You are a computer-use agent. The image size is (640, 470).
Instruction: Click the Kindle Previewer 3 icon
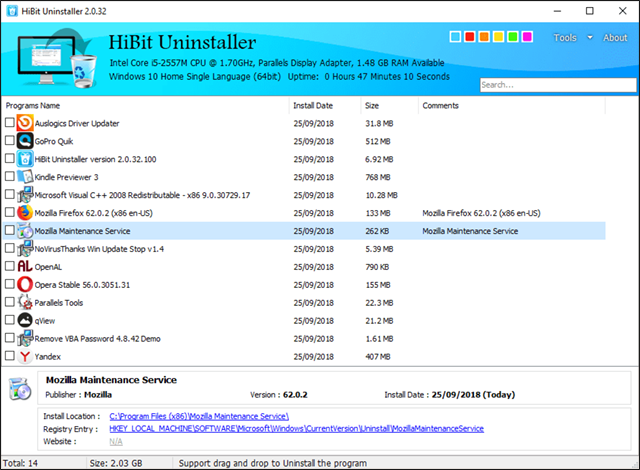[25, 177]
